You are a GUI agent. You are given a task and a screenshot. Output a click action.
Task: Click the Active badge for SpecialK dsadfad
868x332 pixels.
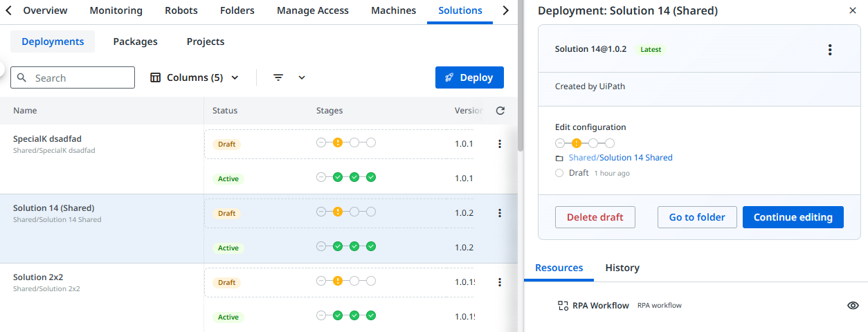click(228, 178)
